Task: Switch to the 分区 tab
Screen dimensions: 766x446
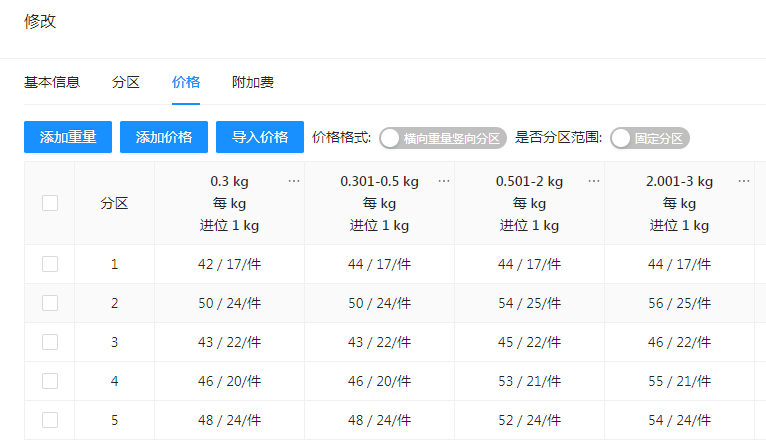Action: 126,82
